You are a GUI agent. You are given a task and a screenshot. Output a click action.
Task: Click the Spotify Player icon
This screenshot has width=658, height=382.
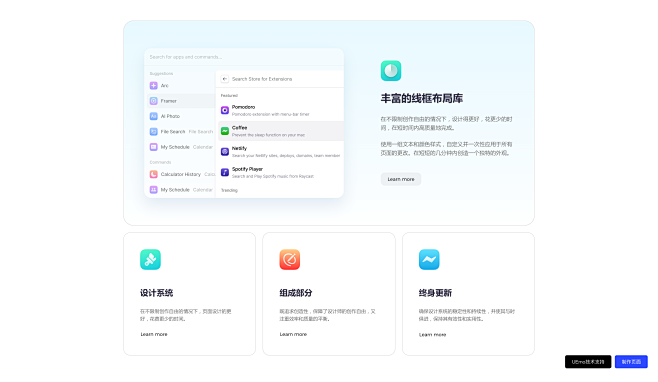coord(225,172)
